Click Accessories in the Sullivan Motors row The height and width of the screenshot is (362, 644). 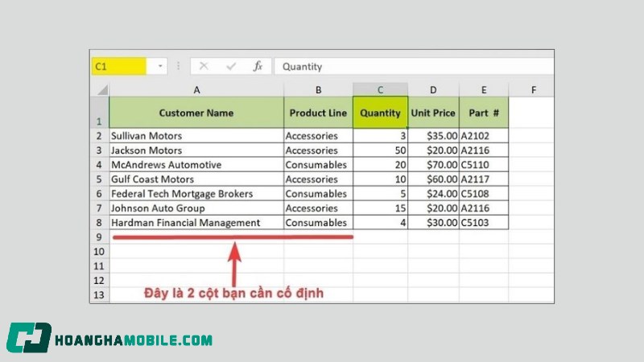(318, 136)
